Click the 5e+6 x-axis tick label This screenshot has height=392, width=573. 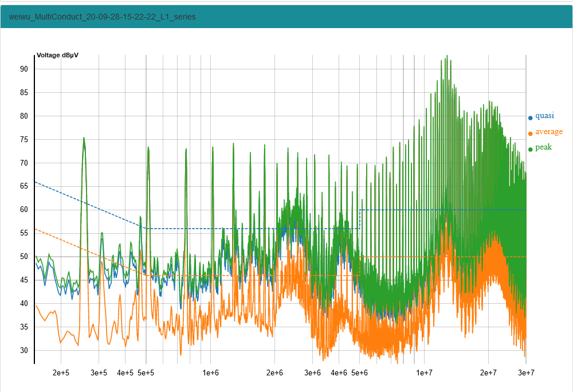coord(359,373)
